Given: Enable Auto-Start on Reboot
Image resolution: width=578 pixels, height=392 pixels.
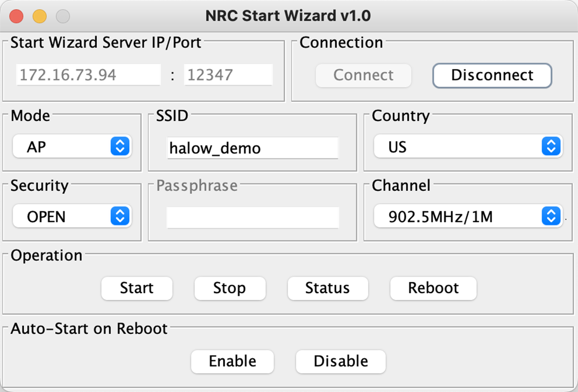Looking at the screenshot, I should 232,361.
